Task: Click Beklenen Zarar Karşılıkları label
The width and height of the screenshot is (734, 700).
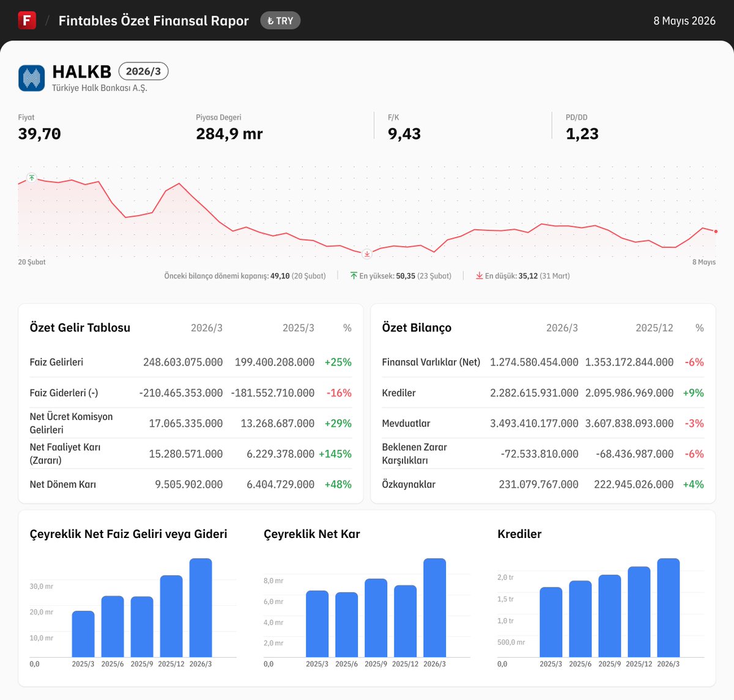Action: [415, 454]
